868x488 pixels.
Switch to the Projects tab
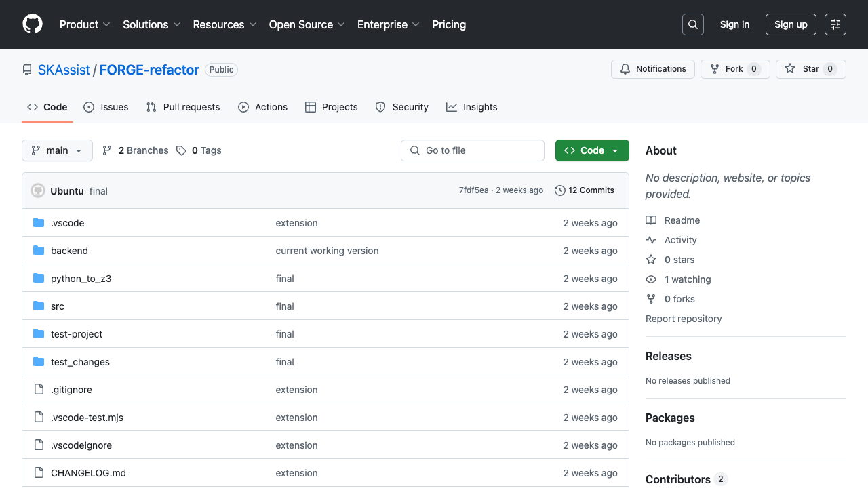pos(332,107)
